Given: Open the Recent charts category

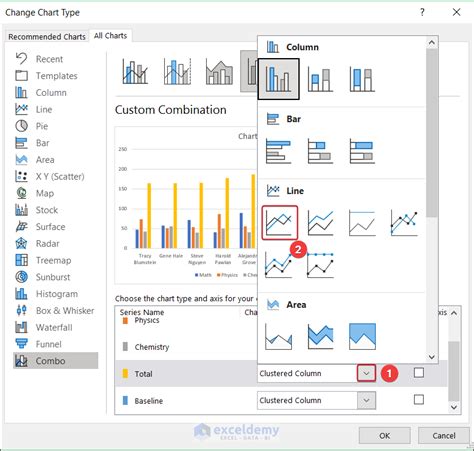Looking at the screenshot, I should point(56,59).
